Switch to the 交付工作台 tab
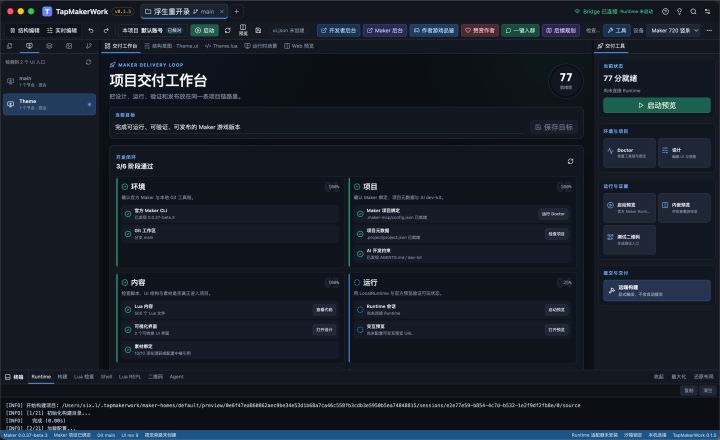The width and height of the screenshot is (720, 440). click(121, 46)
